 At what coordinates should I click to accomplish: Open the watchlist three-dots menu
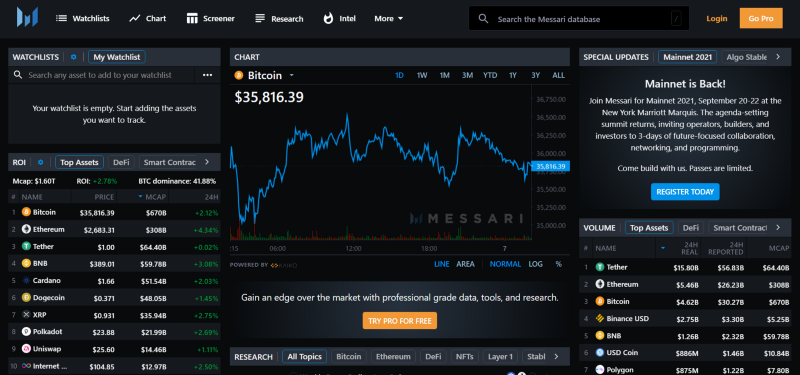click(207, 75)
